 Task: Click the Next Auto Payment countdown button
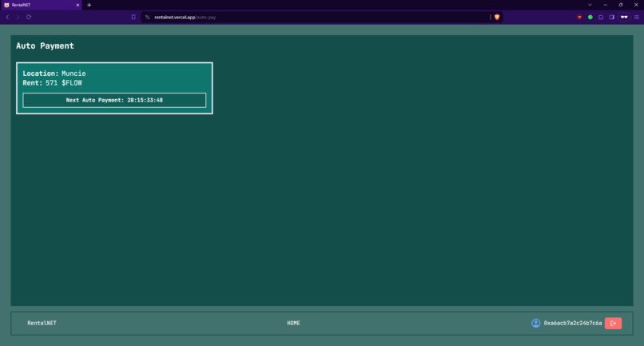pyautogui.click(x=114, y=100)
